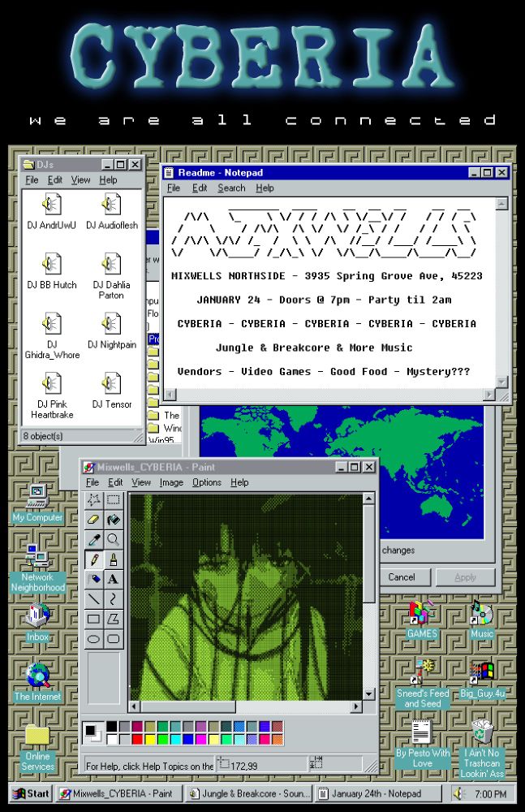
Task: Switch to Mixwells_CYBERIA Paint taskbar button
Action: click(119, 793)
